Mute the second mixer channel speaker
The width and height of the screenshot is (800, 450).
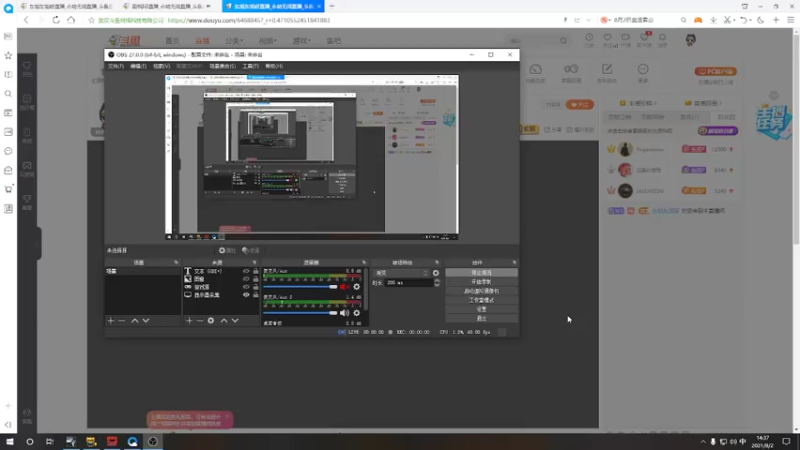pyautogui.click(x=344, y=313)
